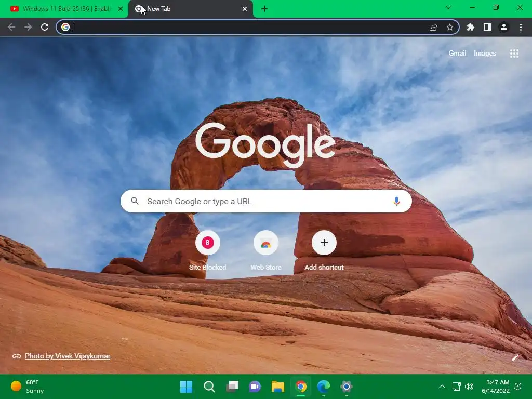Open File Explorer from the taskbar

tap(278, 387)
